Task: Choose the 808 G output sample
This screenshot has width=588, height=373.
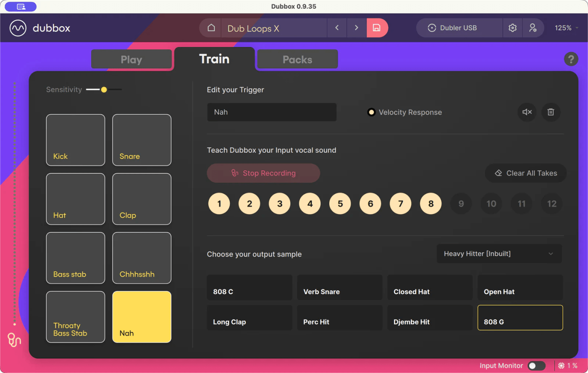Action: [x=520, y=318]
